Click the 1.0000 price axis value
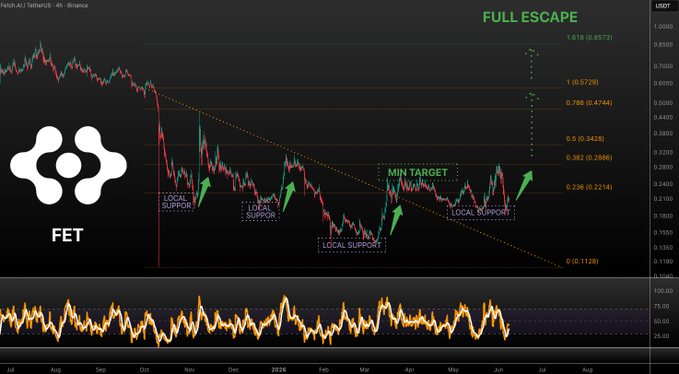The width and height of the screenshot is (679, 374). pyautogui.click(x=664, y=26)
